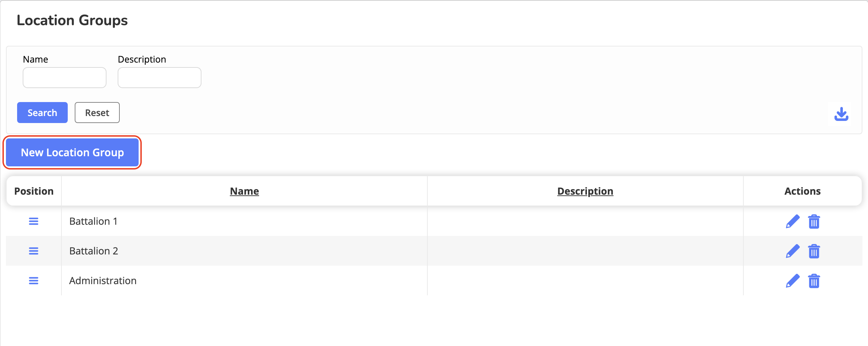
Task: Edit the Battalion 1 location group
Action: (x=793, y=222)
